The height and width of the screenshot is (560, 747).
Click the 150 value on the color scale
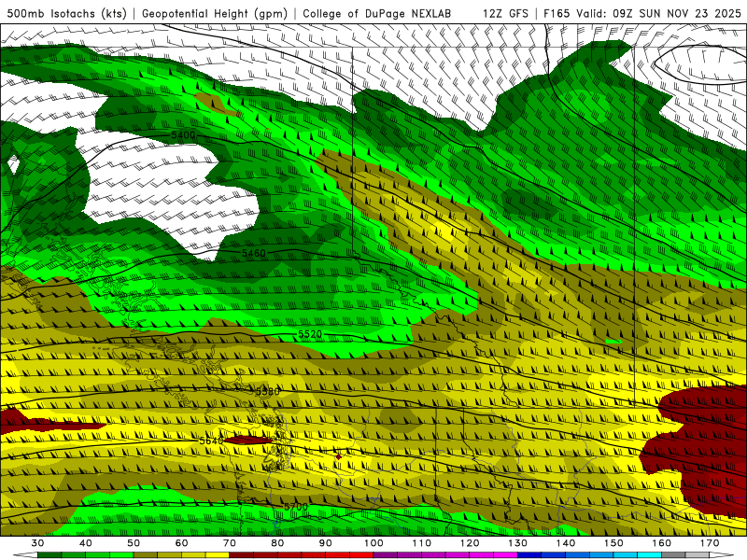614,543
